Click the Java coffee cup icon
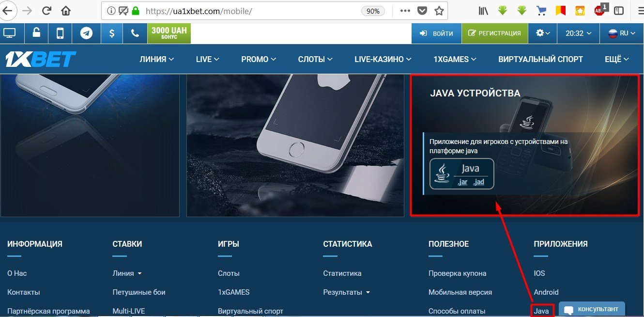 441,173
